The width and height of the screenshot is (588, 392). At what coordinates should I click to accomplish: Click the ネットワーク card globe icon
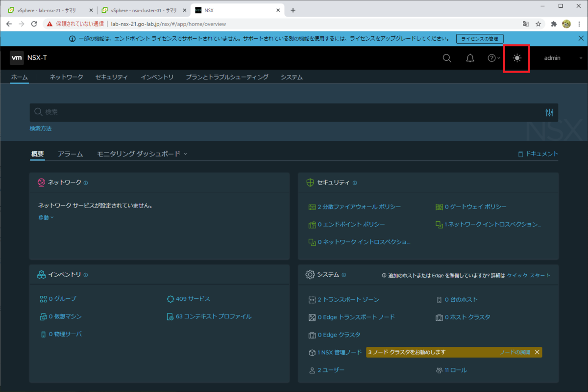(42, 183)
